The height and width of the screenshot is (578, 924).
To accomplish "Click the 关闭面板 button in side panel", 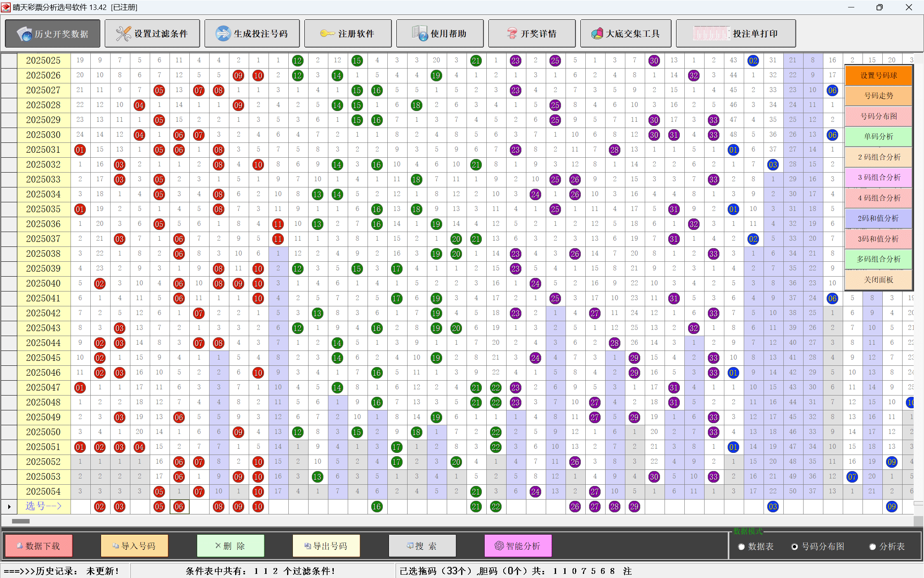I will [878, 280].
